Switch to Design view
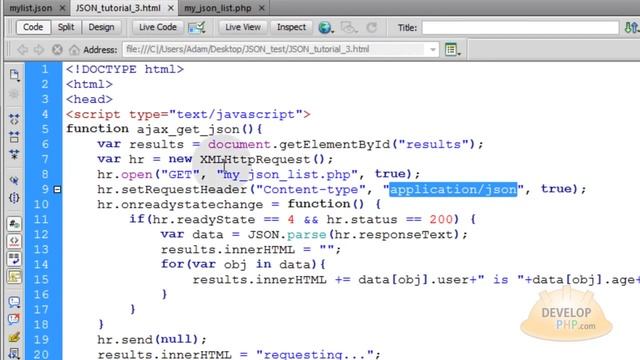The width and height of the screenshot is (640, 360). [x=101, y=27]
